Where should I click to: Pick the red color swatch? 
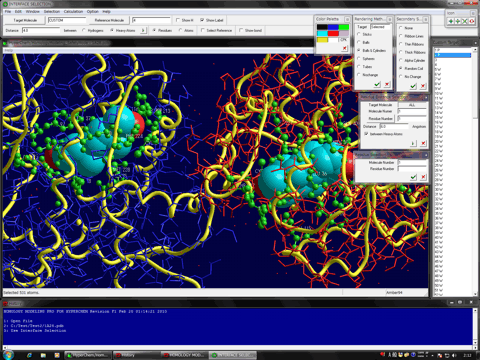coord(333,33)
